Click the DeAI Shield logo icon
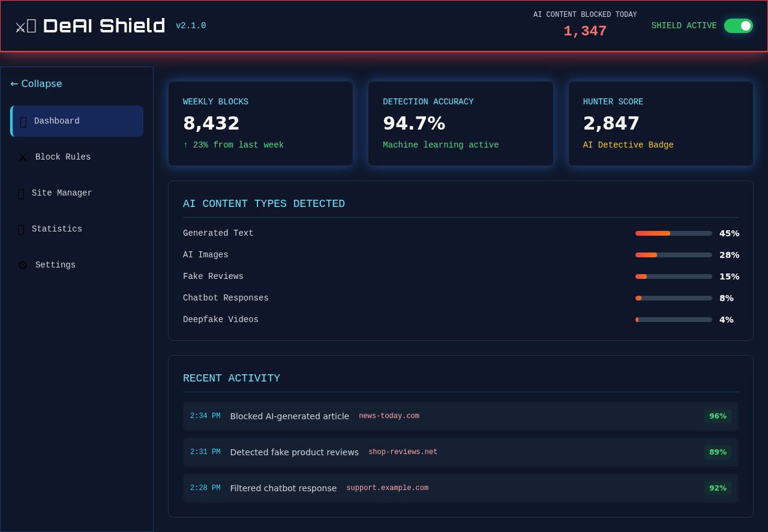Screen dimensions: 768x532 click(x=25, y=25)
